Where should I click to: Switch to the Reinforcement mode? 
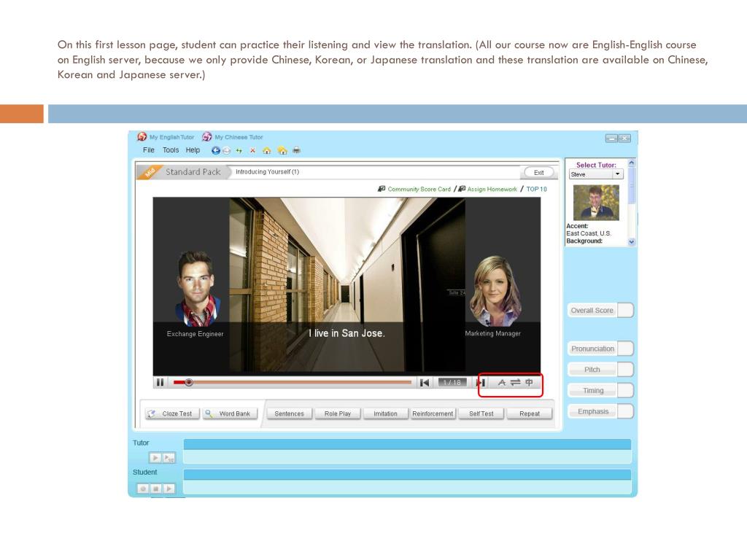click(433, 414)
